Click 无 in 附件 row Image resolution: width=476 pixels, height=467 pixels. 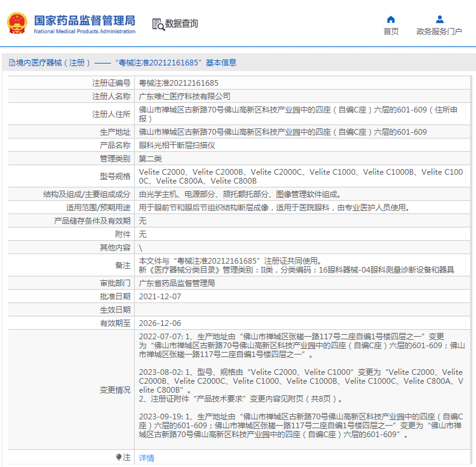pyautogui.click(x=142, y=234)
